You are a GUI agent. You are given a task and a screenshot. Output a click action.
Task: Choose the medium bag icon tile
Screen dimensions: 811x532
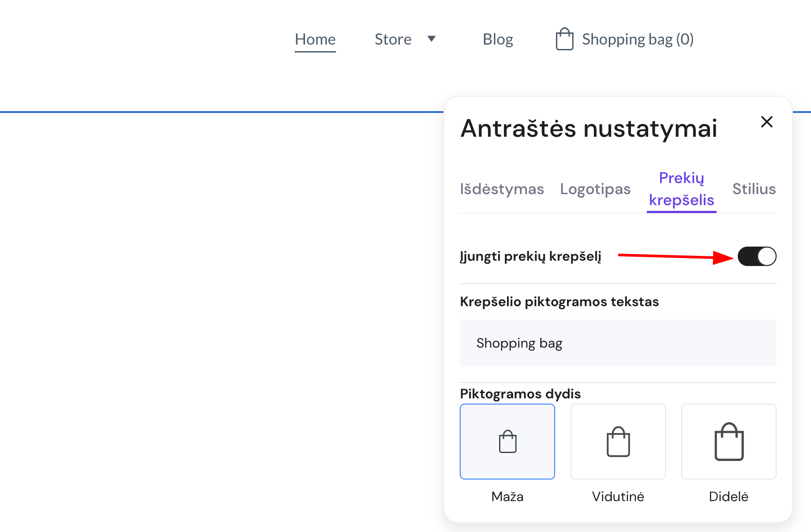(x=618, y=442)
